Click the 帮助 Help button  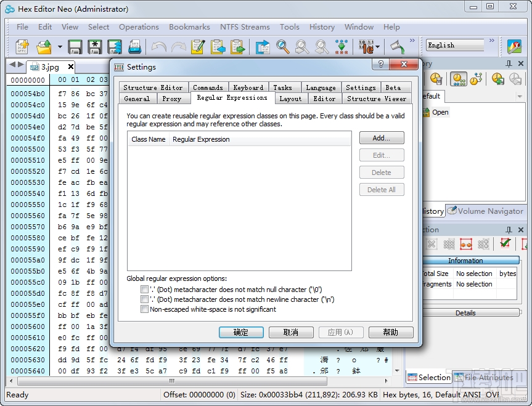pyautogui.click(x=390, y=332)
